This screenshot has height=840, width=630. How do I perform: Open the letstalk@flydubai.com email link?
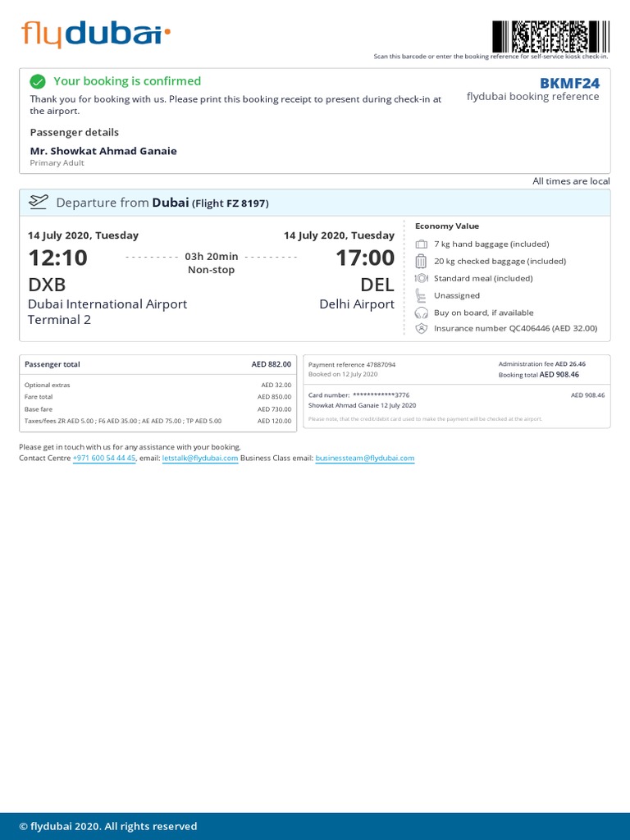pyautogui.click(x=200, y=459)
